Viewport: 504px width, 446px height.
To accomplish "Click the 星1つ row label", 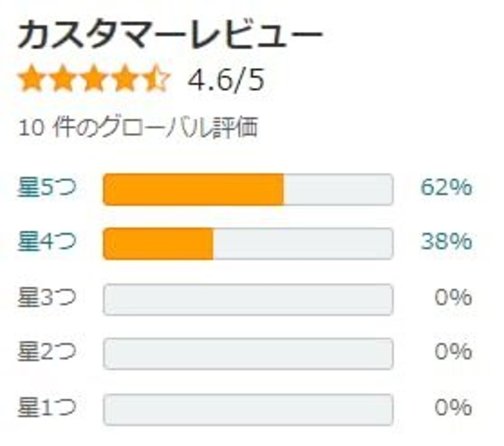I will coord(46,408).
